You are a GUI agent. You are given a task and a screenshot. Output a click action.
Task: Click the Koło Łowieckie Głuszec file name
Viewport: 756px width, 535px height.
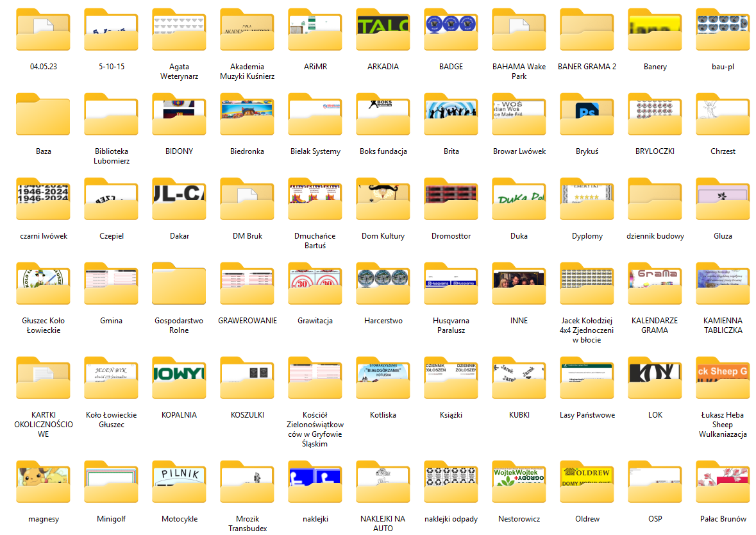pos(112,420)
